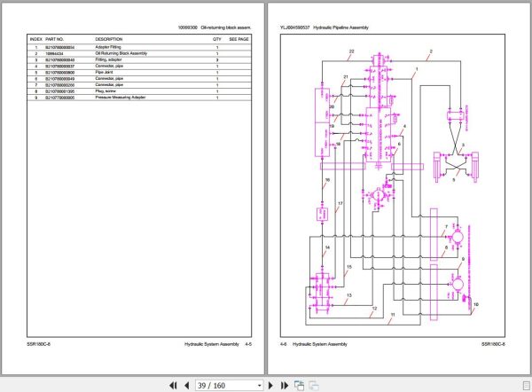Viewport: 532px width, 392px height.
Task: Click the PART NO. column header
Action: point(54,39)
